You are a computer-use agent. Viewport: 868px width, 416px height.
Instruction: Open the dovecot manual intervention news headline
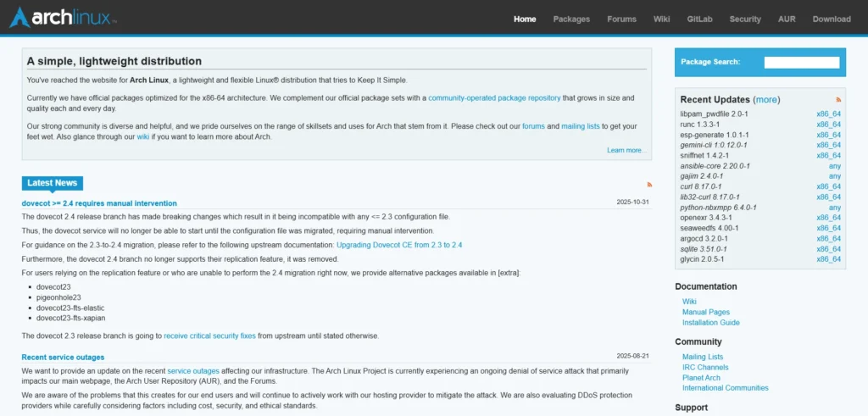99,203
